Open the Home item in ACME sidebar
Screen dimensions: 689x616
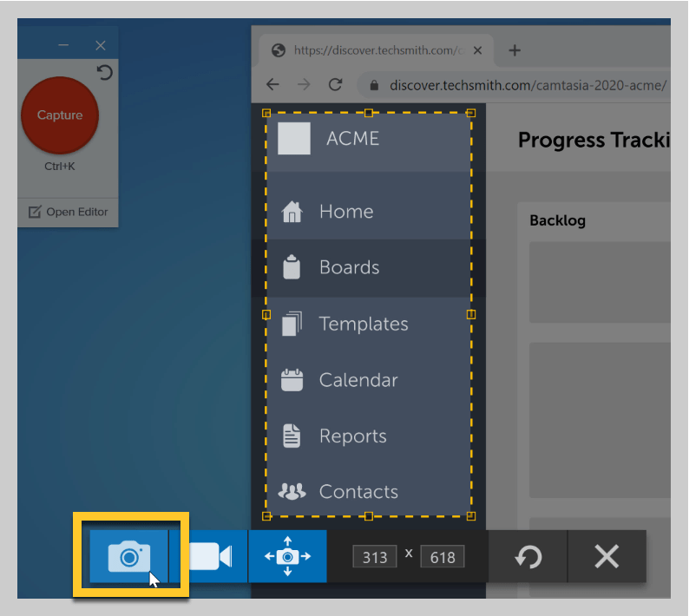click(x=368, y=212)
